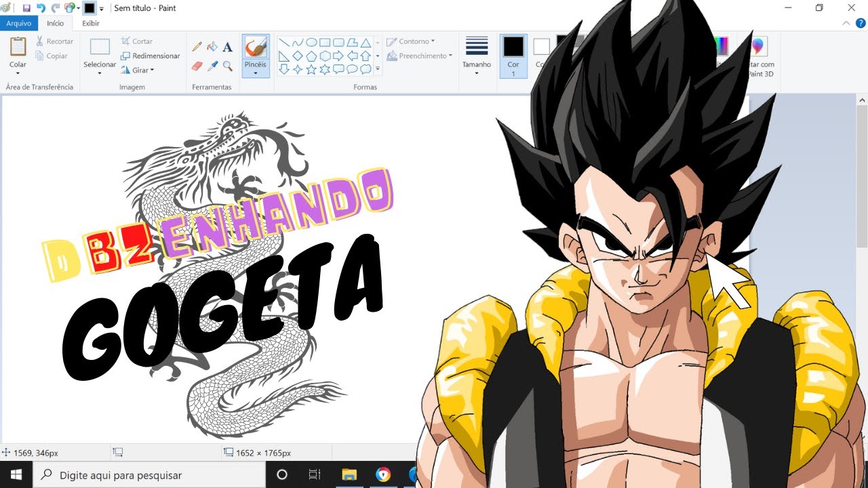The width and height of the screenshot is (868, 488).
Task: Choose the hexagon shape
Action: pos(325,56)
